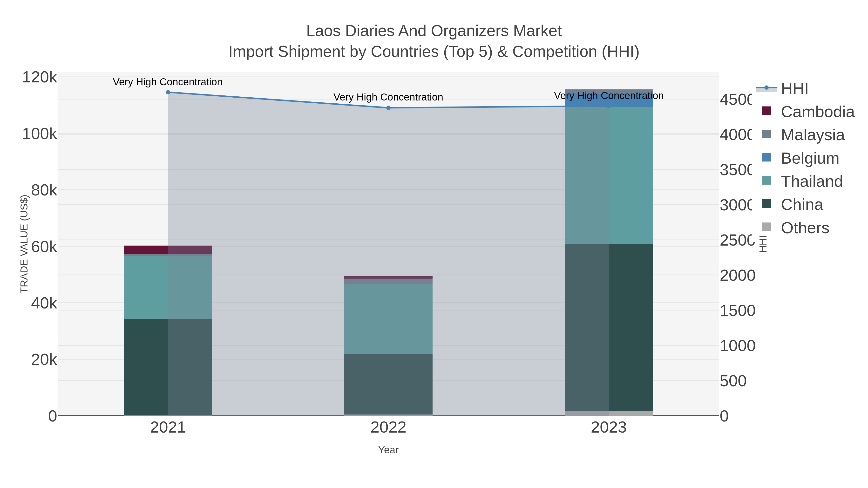Click the 1500 HHI axis tick label
The width and height of the screenshot is (868, 488).
tap(738, 311)
